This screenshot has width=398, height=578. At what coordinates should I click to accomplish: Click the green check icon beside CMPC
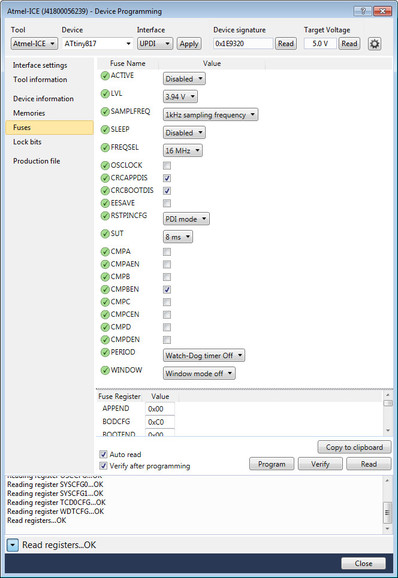pyautogui.click(x=105, y=302)
